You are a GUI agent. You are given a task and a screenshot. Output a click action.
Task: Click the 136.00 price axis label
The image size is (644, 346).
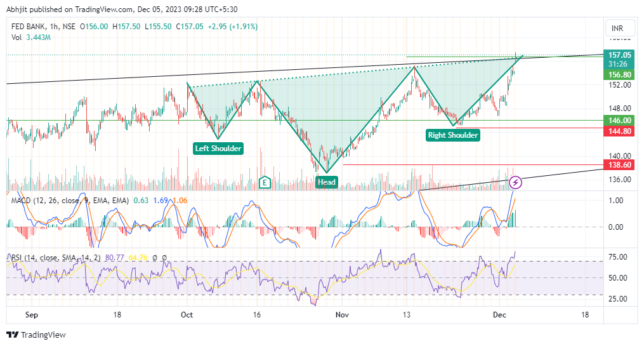click(620, 180)
